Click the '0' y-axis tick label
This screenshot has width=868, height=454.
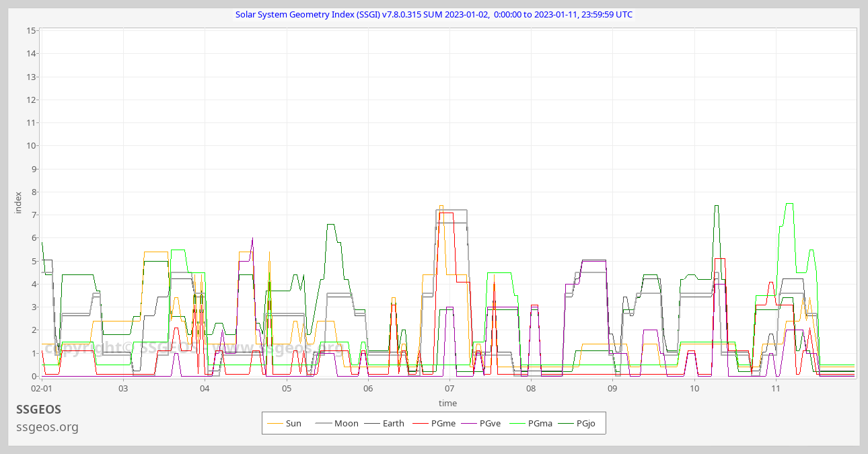coord(34,376)
